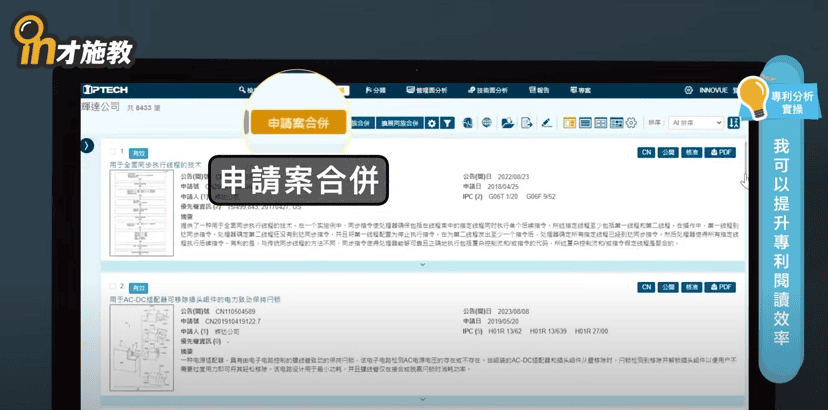Click the pen annotation icon
828x410 pixels.
tap(546, 123)
